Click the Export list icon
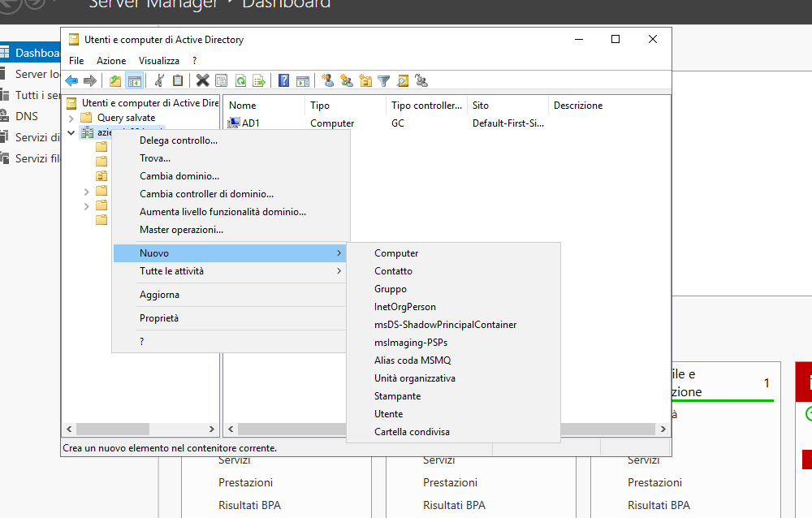The width and height of the screenshot is (812, 518). [x=258, y=81]
